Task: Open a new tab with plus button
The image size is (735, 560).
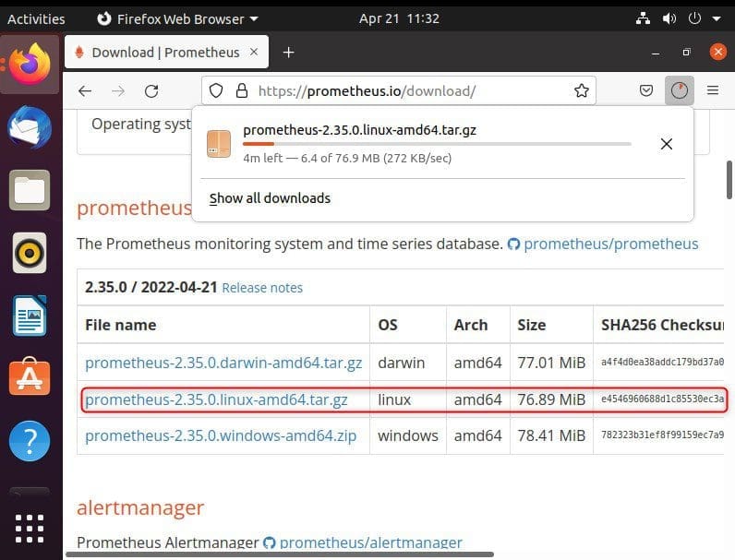Action: point(288,53)
